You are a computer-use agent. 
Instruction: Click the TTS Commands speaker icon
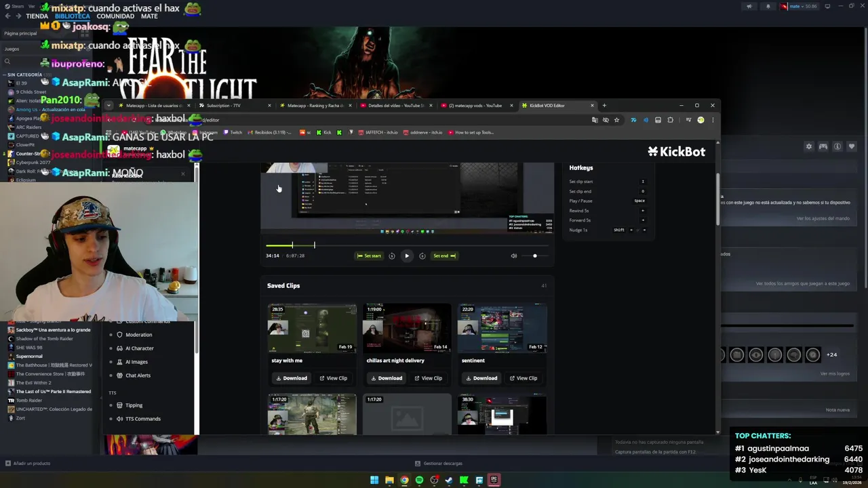tap(120, 419)
